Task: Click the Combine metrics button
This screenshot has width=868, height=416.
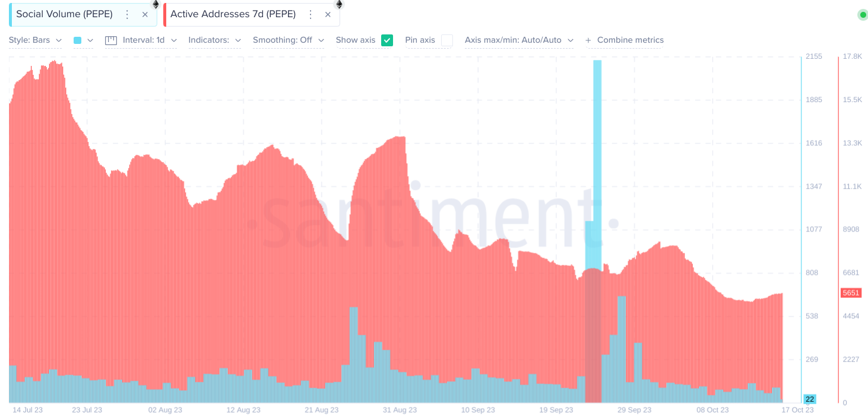Action: (625, 40)
